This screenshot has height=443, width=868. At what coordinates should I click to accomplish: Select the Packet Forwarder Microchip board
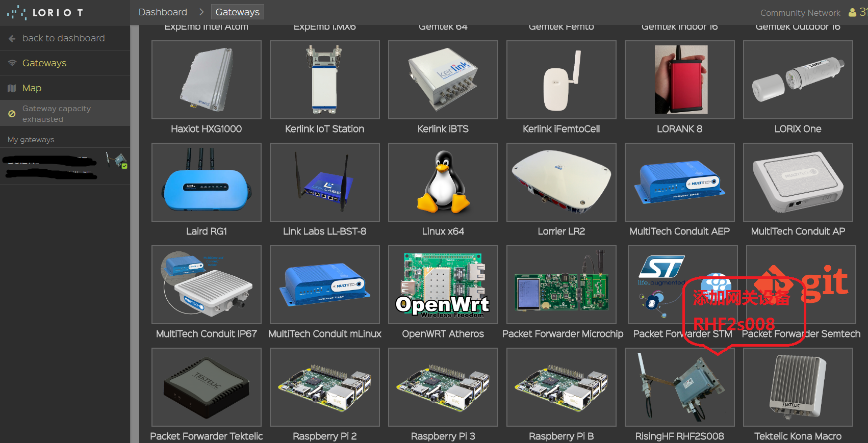pyautogui.click(x=561, y=285)
